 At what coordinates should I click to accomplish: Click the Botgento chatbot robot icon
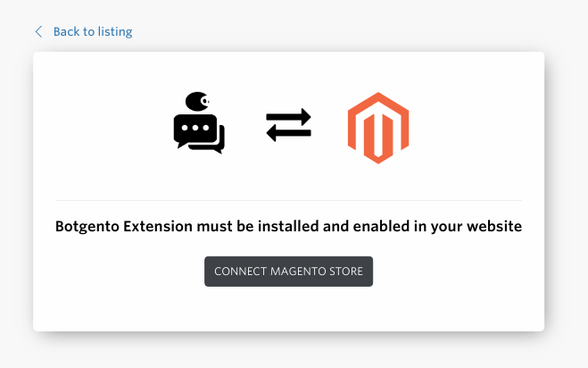click(x=199, y=122)
